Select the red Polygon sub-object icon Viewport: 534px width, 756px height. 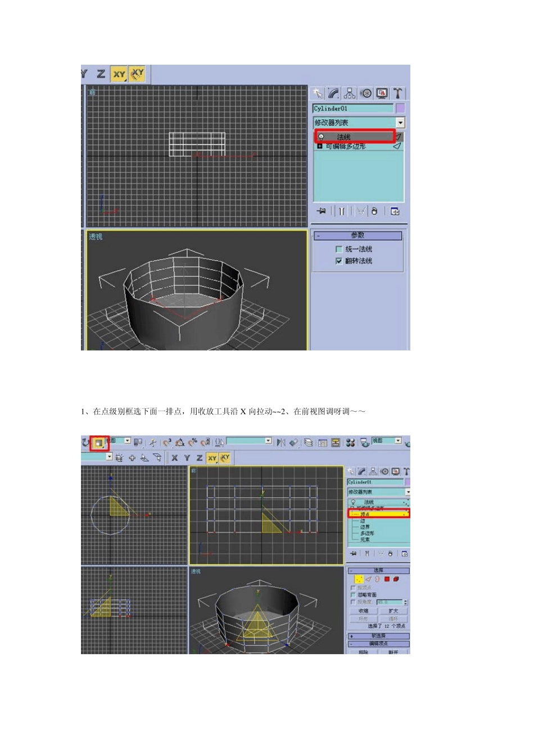click(387, 579)
